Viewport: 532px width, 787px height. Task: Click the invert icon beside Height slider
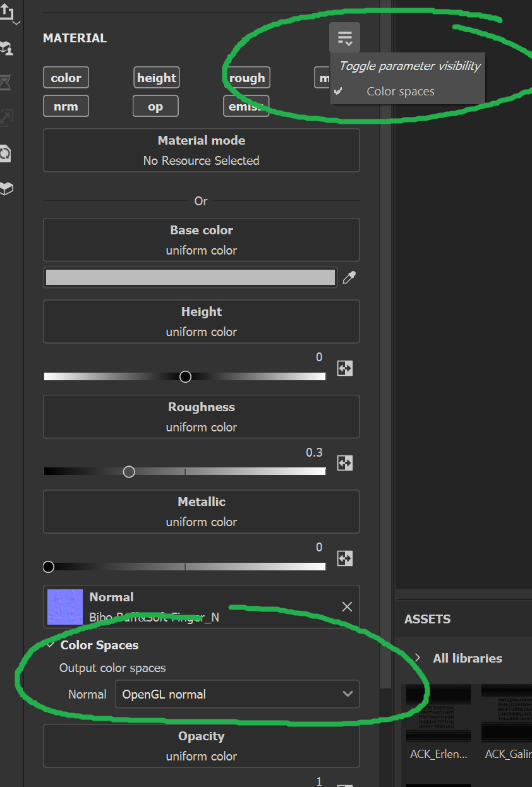pos(344,369)
